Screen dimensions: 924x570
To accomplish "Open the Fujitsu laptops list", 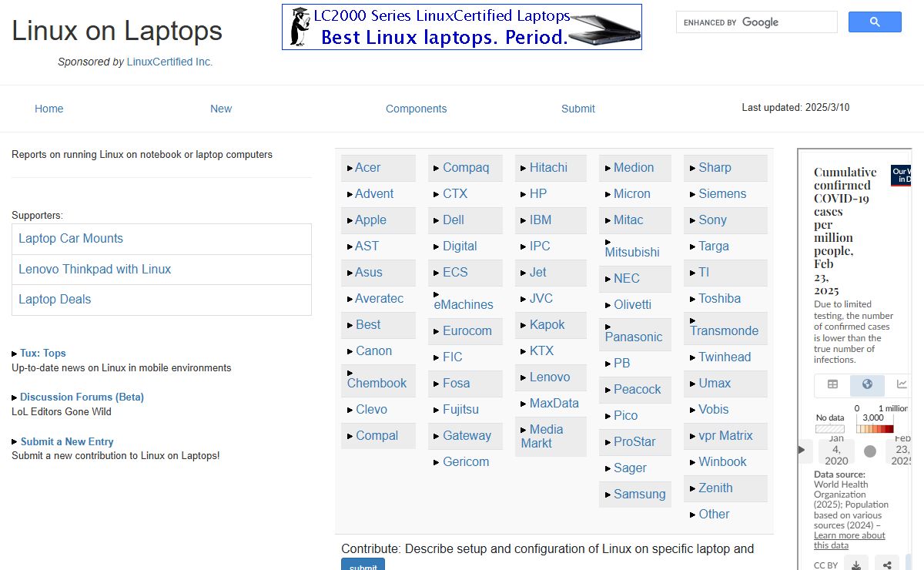I will click(460, 410).
